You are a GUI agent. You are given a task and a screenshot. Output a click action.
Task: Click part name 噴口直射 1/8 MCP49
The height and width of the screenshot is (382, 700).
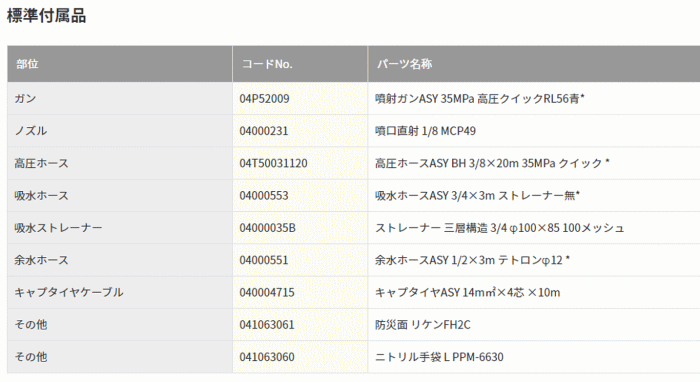point(425,131)
